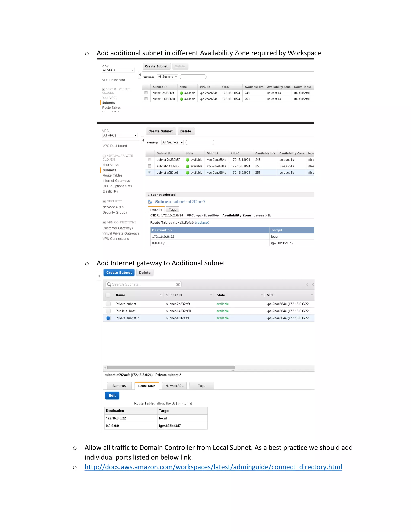Click in the Search Subnets field
Image resolution: width=411 pixels, height=532 pixels.
click(143, 284)
